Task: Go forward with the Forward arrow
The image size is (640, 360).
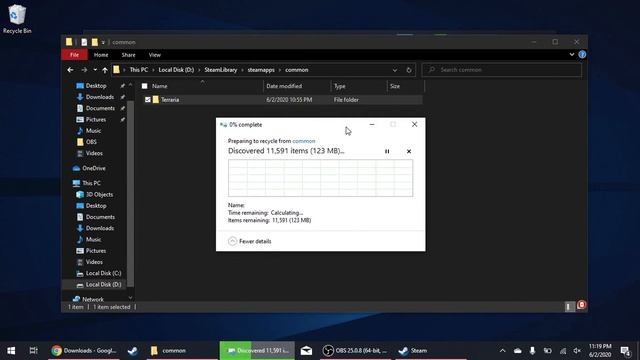Action: 84,70
